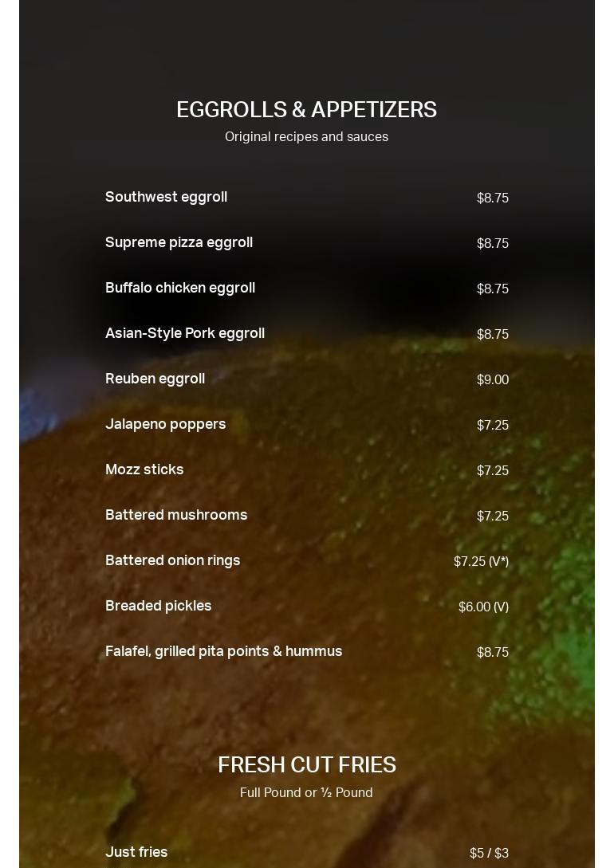Click the Southwest eggroll menu item
Screen dimensions: 614x868
pyautogui.click(x=166, y=197)
